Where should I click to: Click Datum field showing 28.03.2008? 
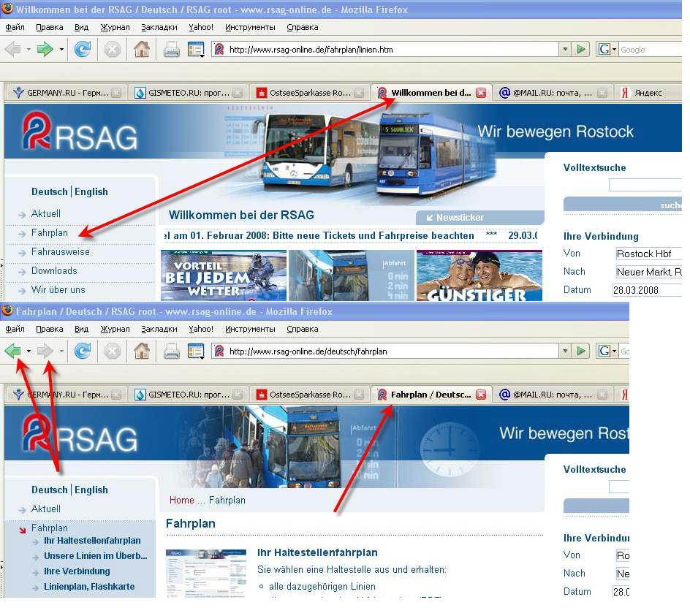(x=648, y=290)
